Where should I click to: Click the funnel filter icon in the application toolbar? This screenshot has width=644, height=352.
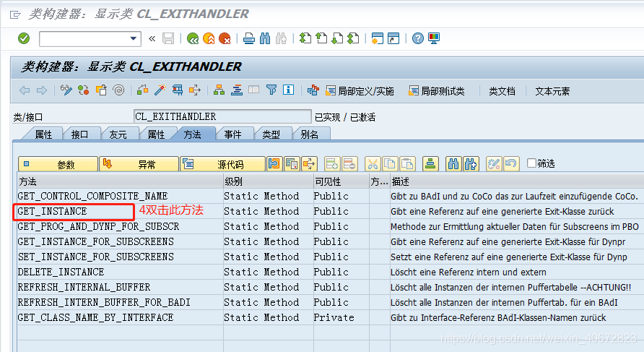coord(271,90)
